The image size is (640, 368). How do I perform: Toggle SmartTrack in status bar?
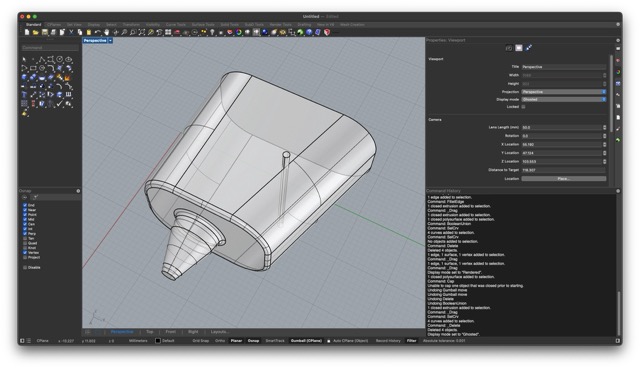pyautogui.click(x=275, y=341)
